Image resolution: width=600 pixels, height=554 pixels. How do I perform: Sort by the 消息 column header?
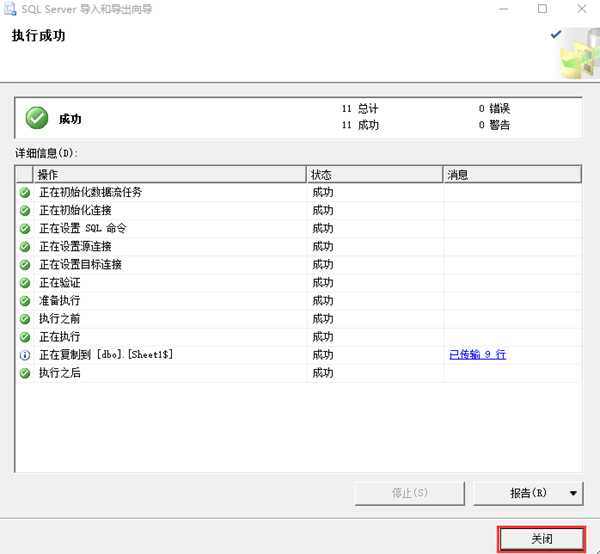tap(512, 175)
